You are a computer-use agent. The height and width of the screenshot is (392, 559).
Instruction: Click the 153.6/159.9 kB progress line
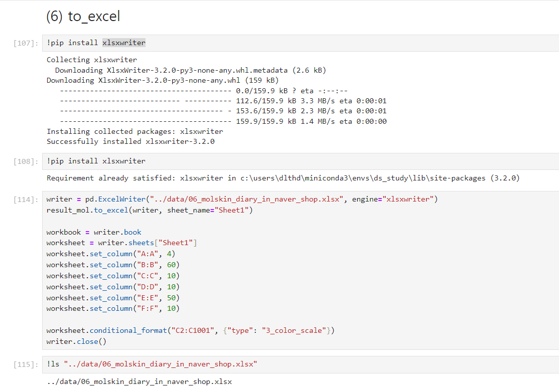[223, 111]
